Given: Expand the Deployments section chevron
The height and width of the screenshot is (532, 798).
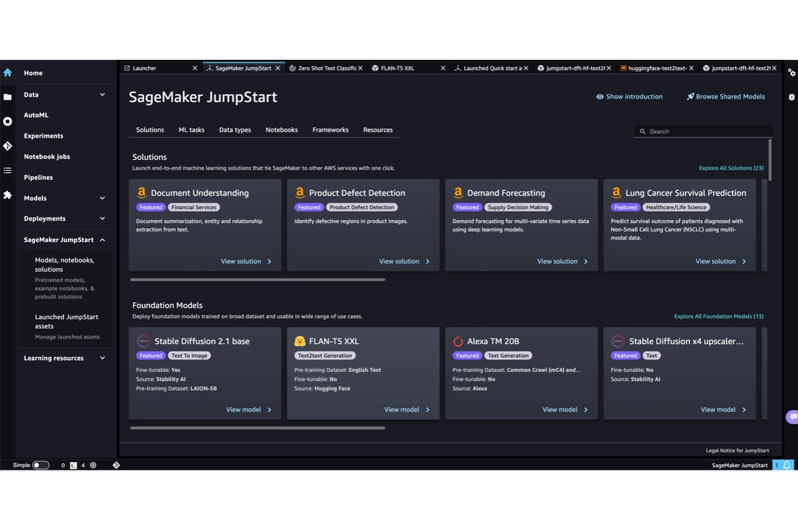Looking at the screenshot, I should 102,218.
